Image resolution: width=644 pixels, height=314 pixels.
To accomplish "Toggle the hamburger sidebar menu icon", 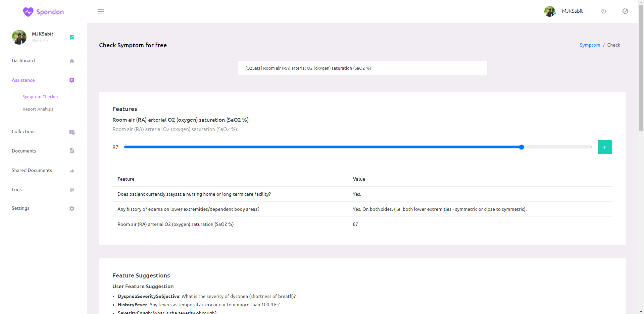I will 101,11.
